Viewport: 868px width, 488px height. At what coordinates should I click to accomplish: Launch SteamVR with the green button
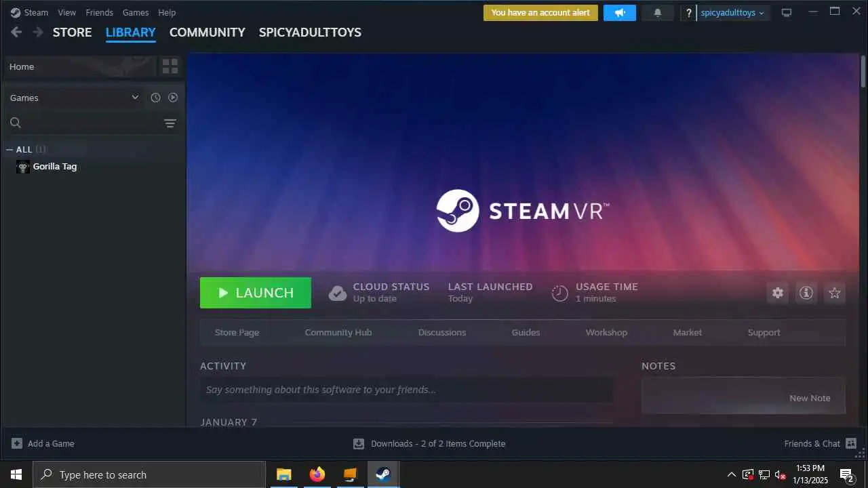[x=256, y=293]
